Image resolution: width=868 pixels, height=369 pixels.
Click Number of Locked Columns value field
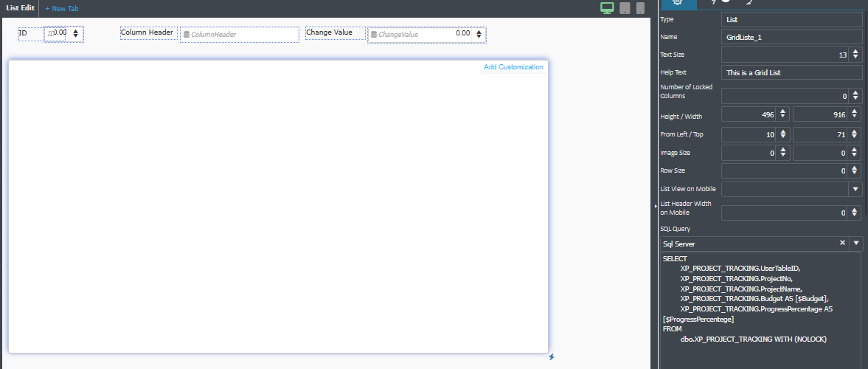click(785, 96)
